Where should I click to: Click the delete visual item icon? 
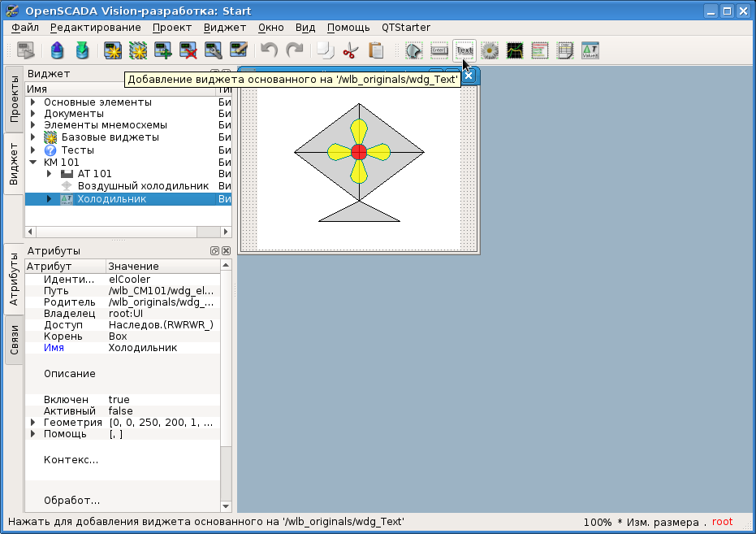(188, 50)
